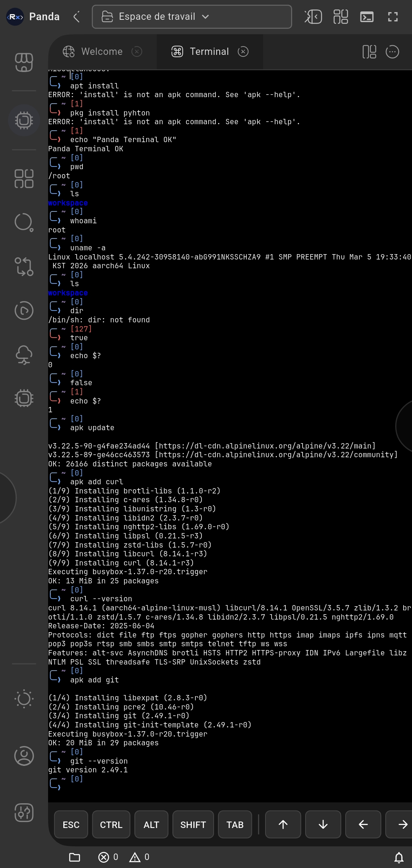The width and height of the screenshot is (412, 868).
Task: Tap the ESC key button
Action: (x=71, y=825)
